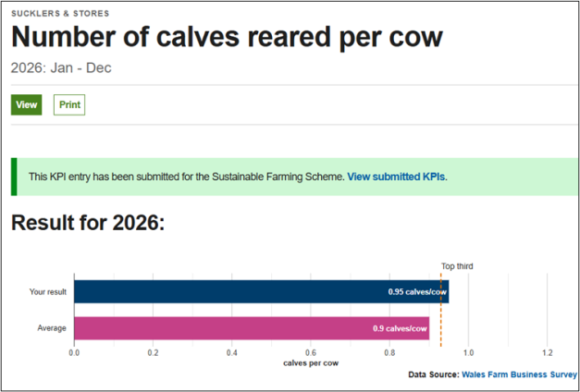The width and height of the screenshot is (580, 392).
Task: Click the Result for 2026 heading
Action: [88, 223]
